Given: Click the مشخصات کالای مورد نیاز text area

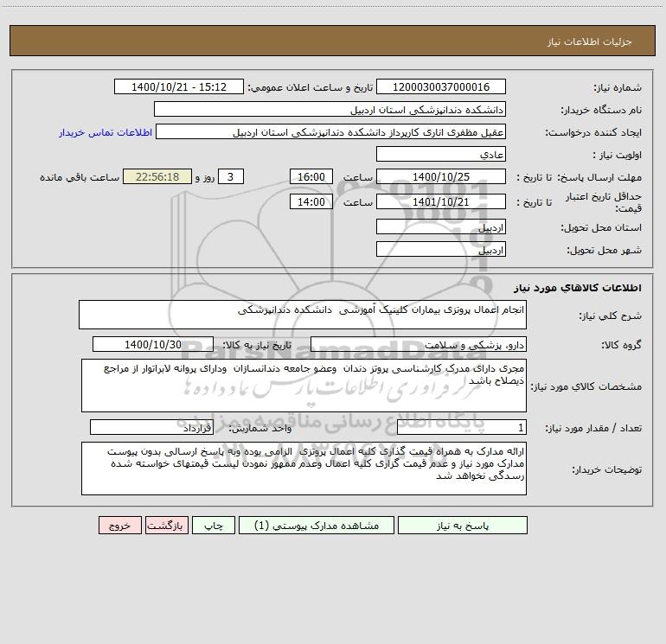Looking at the screenshot, I should click(304, 386).
